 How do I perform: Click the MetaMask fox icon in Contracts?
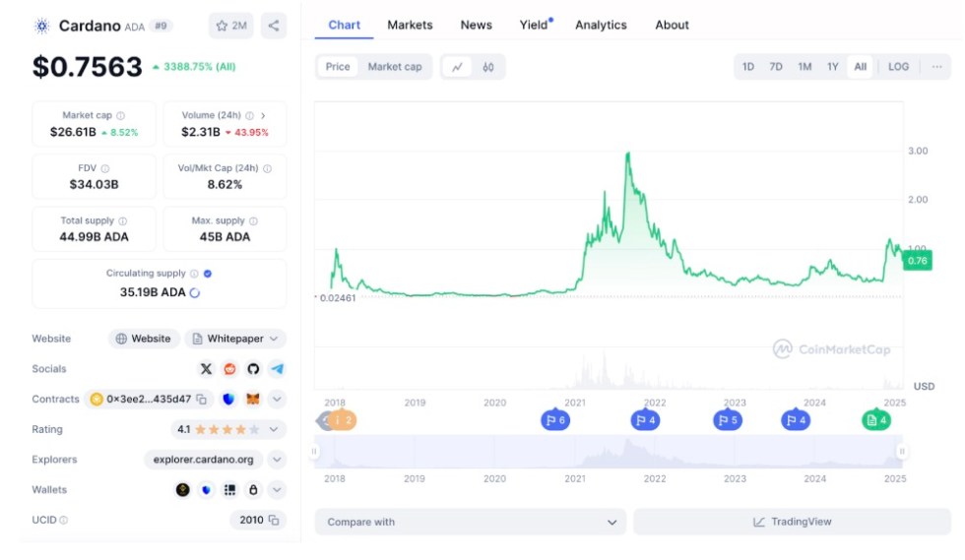pos(253,400)
